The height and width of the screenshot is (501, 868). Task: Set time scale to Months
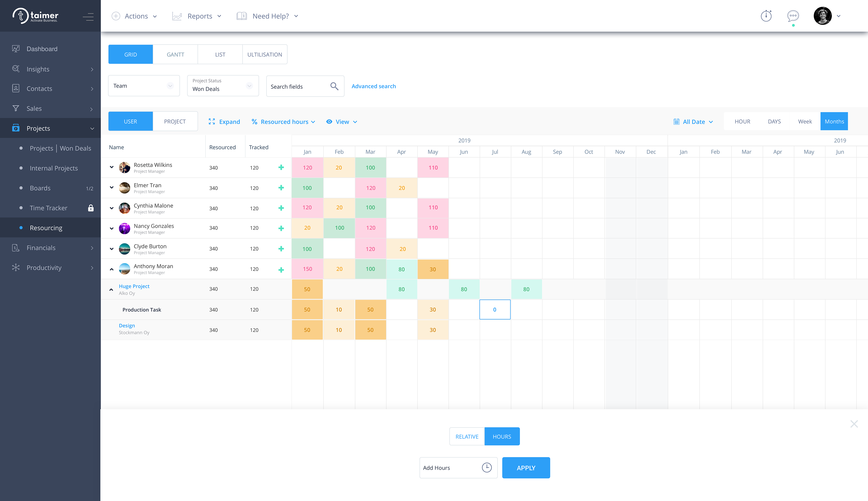(x=834, y=121)
